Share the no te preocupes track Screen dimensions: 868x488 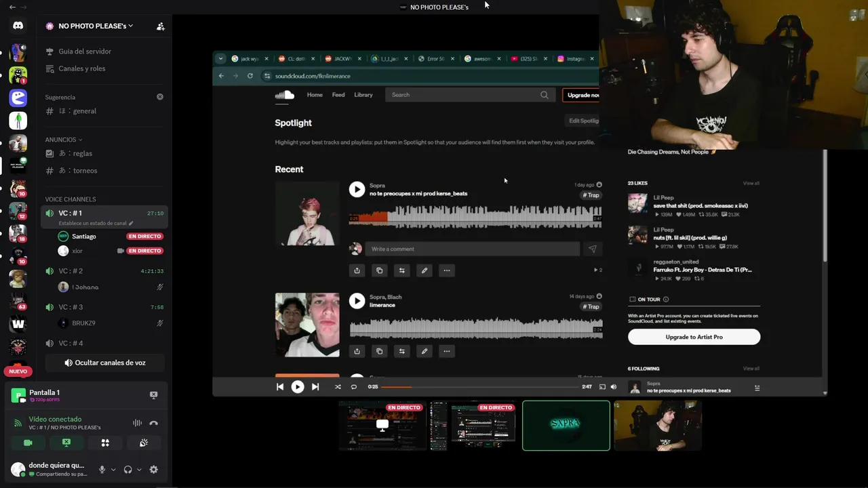tap(357, 270)
